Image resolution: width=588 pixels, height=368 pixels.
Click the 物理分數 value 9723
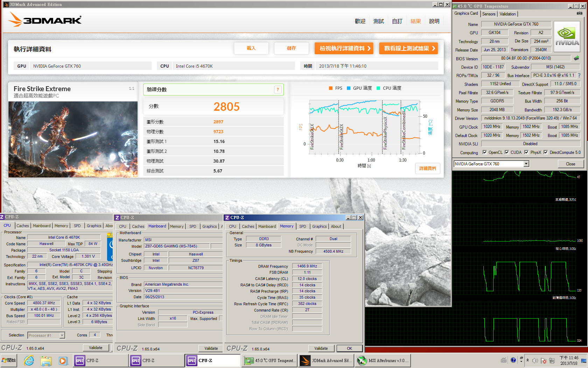tap(218, 132)
